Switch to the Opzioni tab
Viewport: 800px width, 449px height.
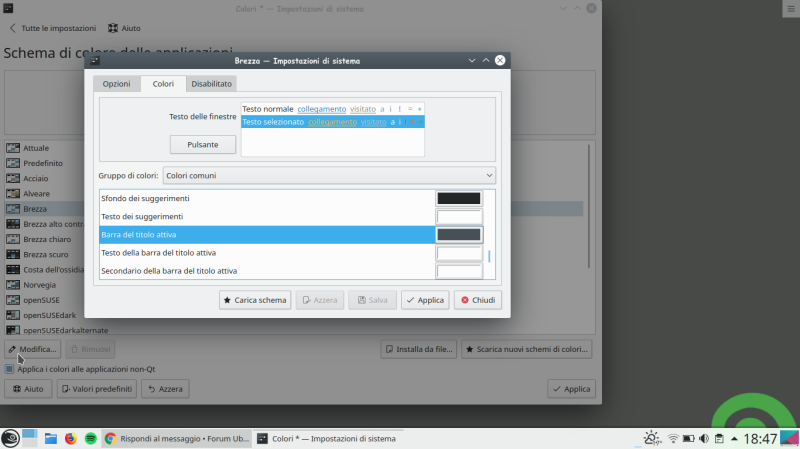[x=116, y=84]
